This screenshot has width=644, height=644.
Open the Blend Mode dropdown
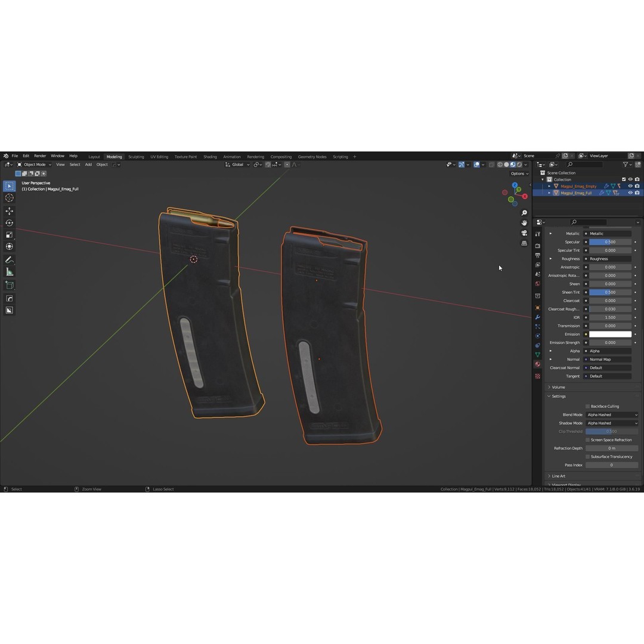pos(612,415)
